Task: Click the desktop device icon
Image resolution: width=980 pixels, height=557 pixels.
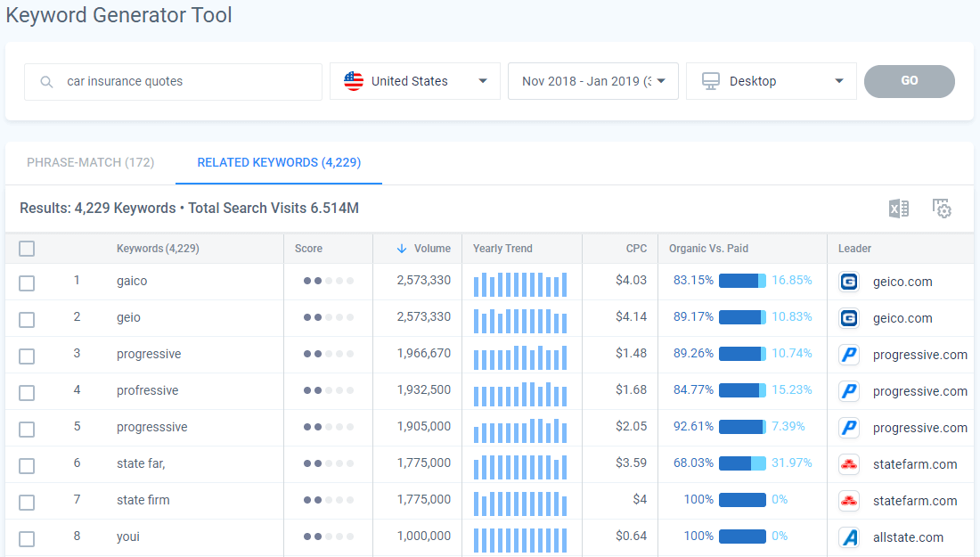Action: pos(710,80)
